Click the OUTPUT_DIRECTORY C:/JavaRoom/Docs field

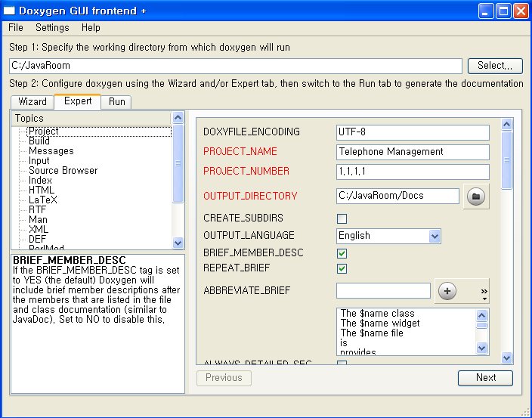pos(397,196)
